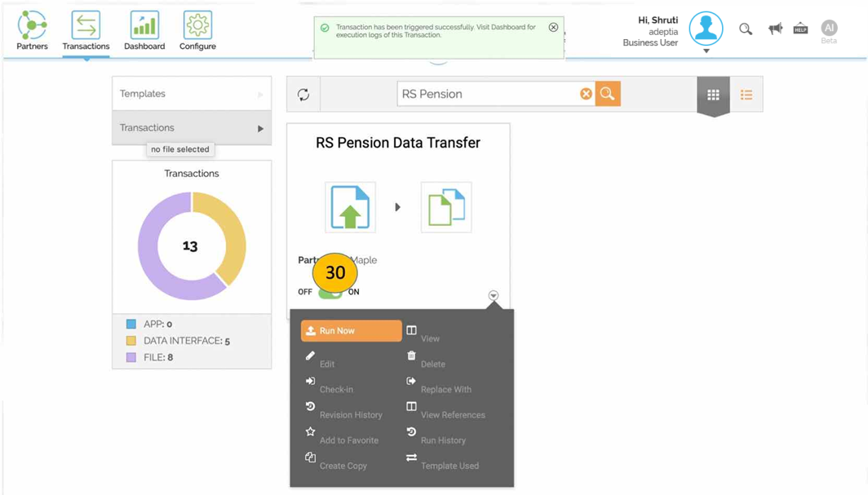868x495 pixels.
Task: Dismiss the success notification banner
Action: [x=553, y=27]
